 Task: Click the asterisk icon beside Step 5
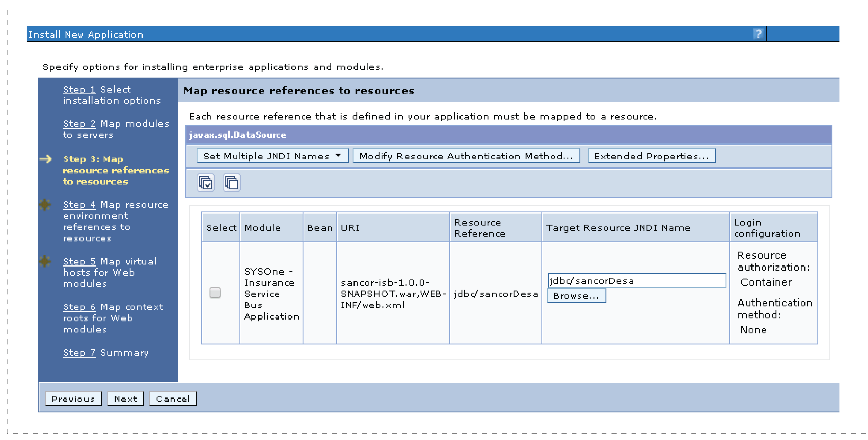[x=45, y=261]
